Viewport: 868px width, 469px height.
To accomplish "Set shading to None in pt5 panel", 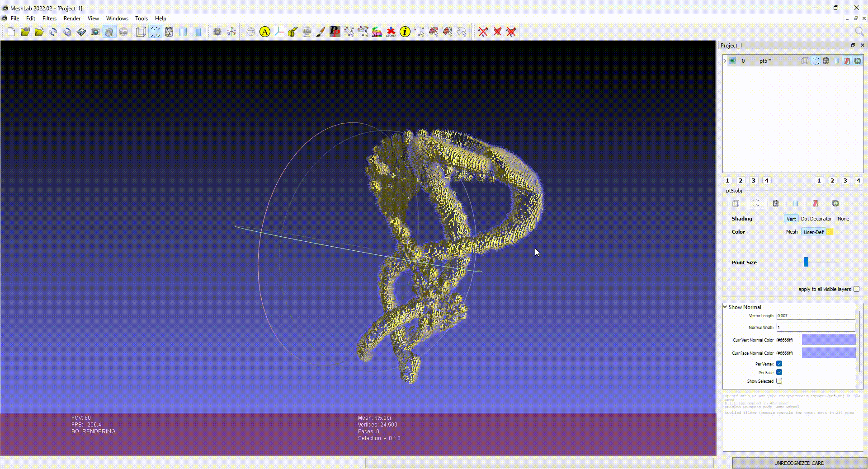I will click(843, 219).
